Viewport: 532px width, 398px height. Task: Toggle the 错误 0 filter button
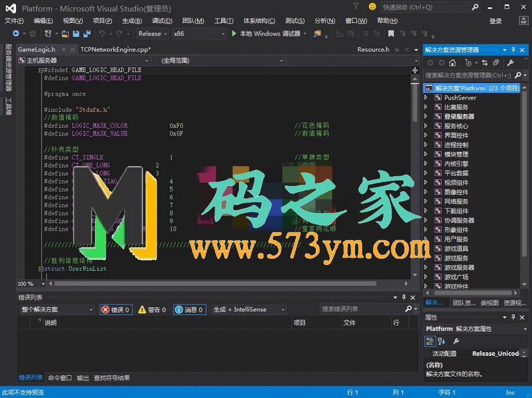[x=116, y=310]
